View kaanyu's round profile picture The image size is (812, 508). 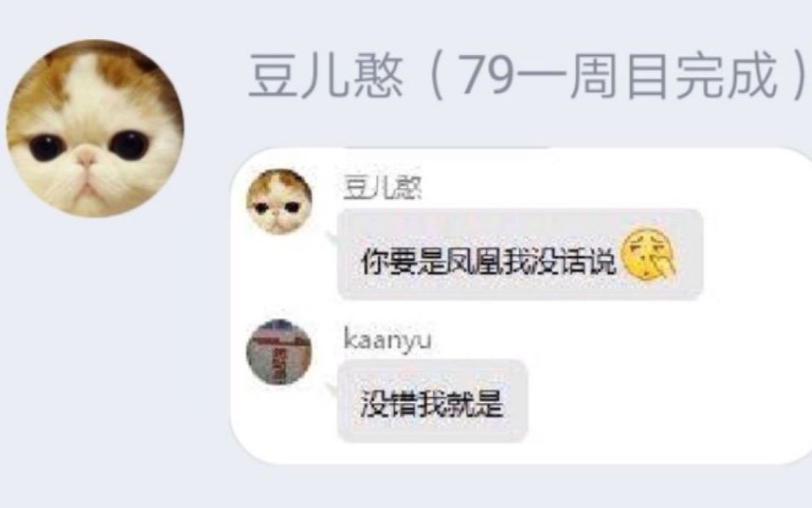279,352
